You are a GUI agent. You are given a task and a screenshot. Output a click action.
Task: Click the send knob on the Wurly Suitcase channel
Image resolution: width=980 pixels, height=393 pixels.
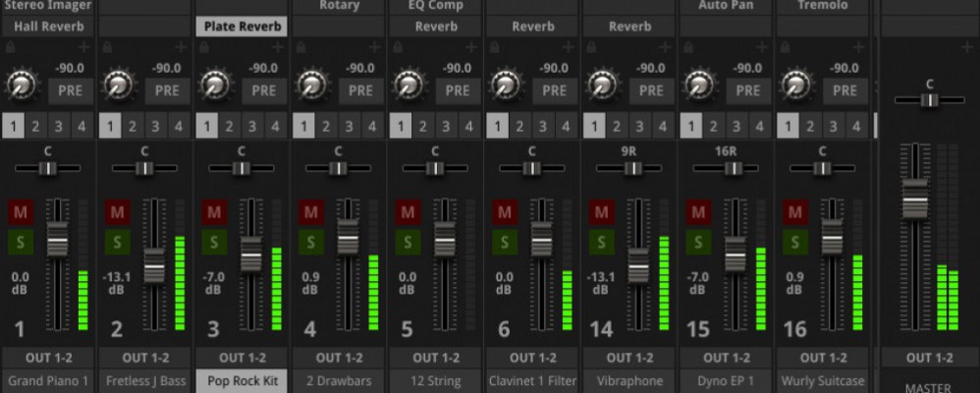coord(796,83)
